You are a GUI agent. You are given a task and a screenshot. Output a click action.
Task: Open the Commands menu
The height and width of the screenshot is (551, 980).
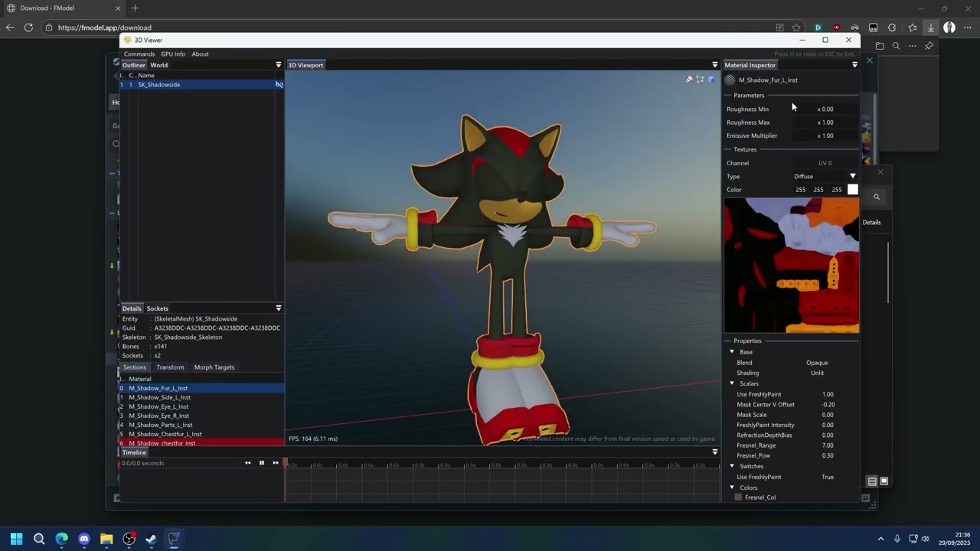tap(139, 54)
